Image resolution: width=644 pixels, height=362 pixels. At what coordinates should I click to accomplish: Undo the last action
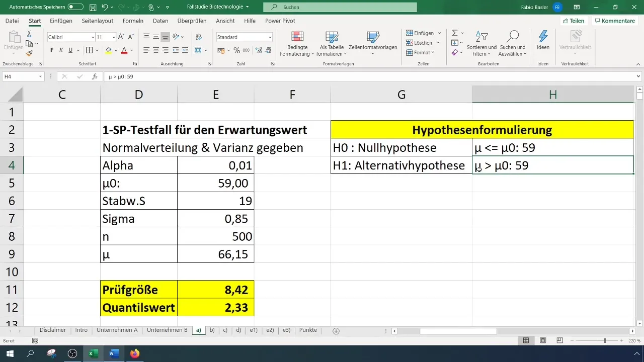click(105, 7)
